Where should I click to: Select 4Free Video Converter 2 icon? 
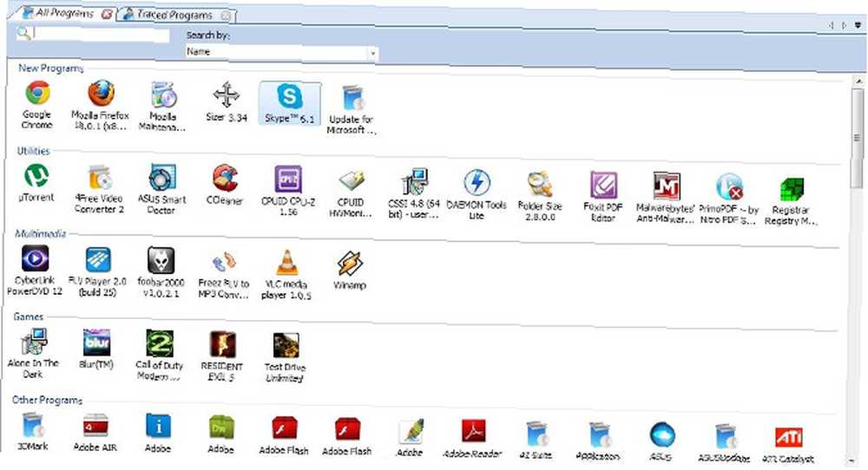coord(100,178)
